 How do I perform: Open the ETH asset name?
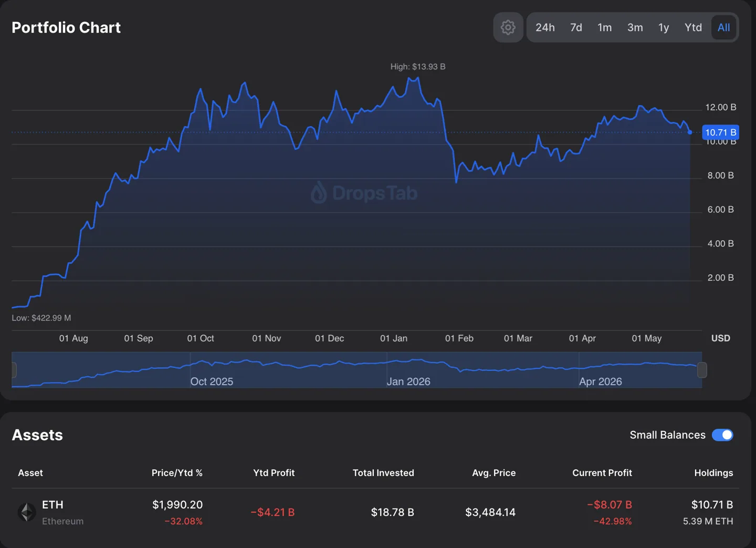pyautogui.click(x=52, y=505)
